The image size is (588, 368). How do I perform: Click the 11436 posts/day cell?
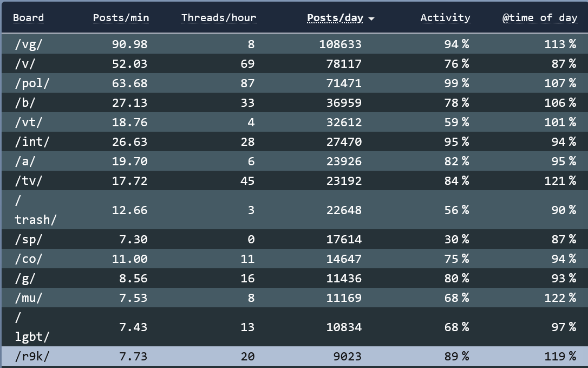click(344, 278)
